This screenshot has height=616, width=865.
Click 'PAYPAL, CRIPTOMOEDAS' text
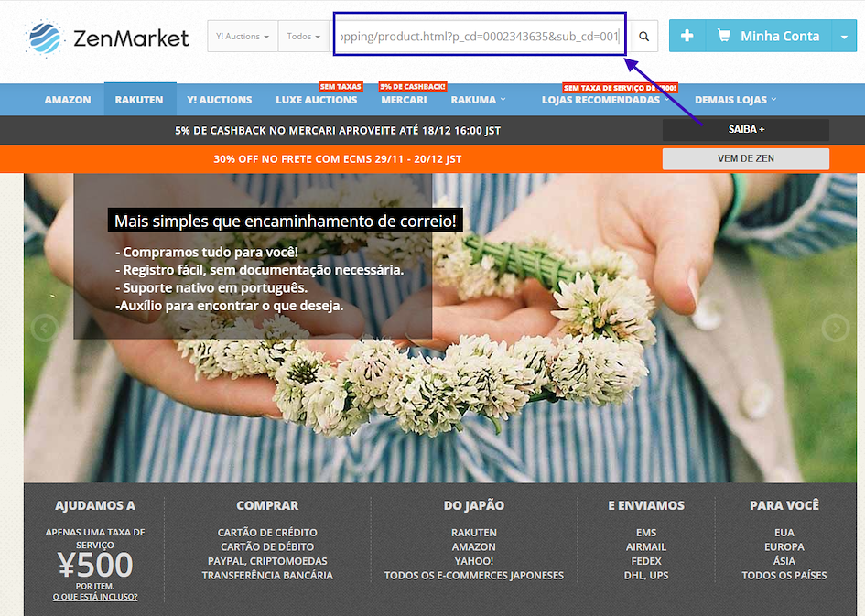267,561
